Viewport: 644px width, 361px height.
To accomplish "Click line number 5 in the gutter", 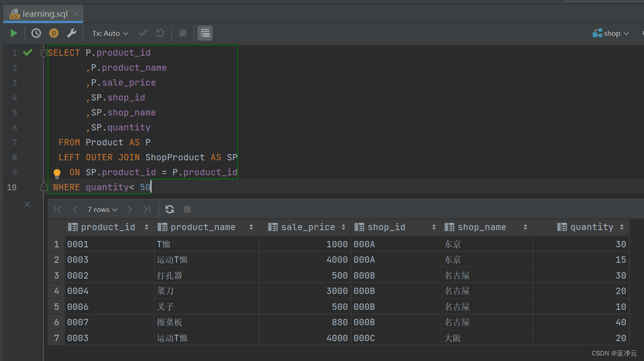I will click(x=14, y=112).
